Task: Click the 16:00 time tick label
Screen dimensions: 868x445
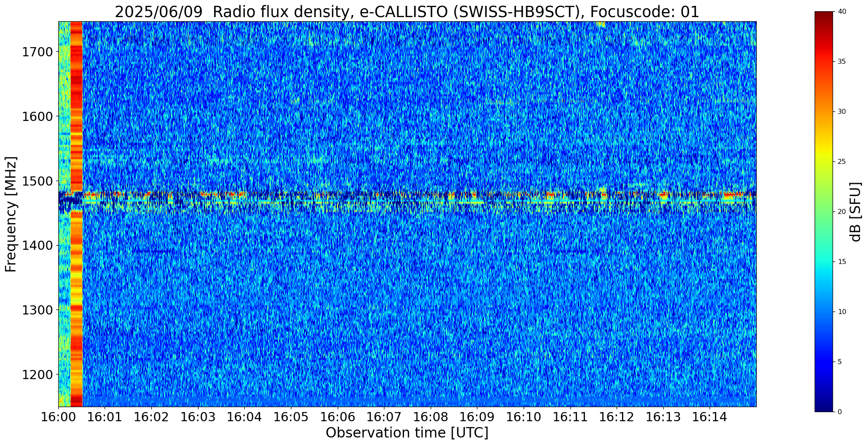Action: pyautogui.click(x=58, y=417)
